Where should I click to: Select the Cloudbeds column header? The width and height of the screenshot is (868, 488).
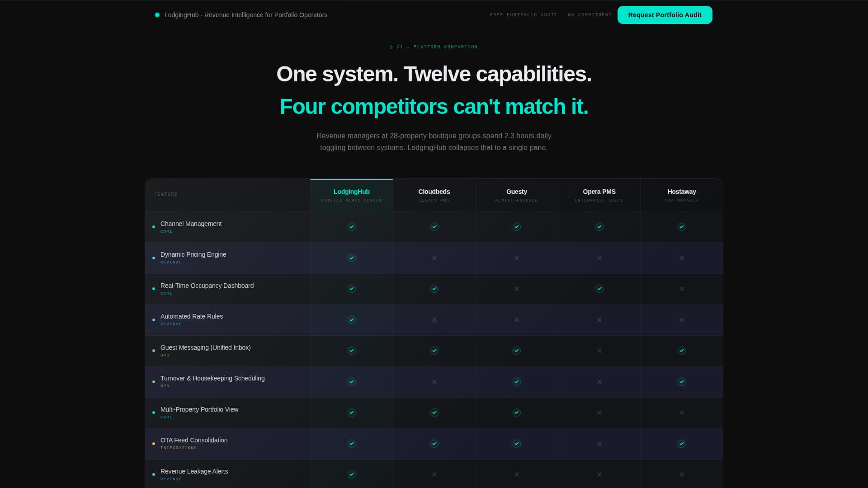pyautogui.click(x=434, y=195)
